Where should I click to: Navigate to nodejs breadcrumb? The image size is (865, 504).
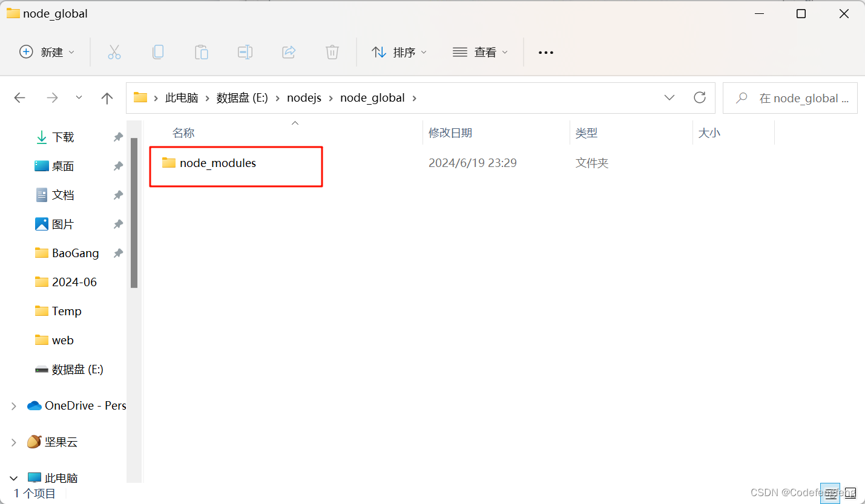(x=304, y=98)
